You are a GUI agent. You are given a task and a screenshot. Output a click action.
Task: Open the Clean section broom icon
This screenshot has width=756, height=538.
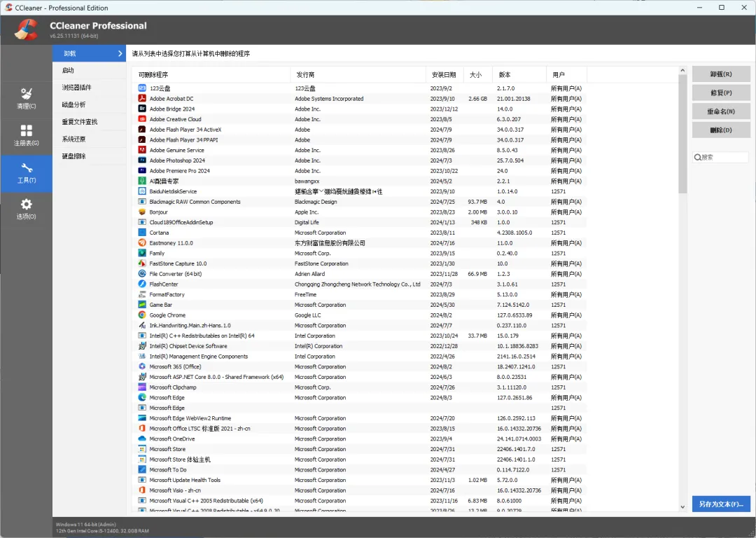[26, 94]
